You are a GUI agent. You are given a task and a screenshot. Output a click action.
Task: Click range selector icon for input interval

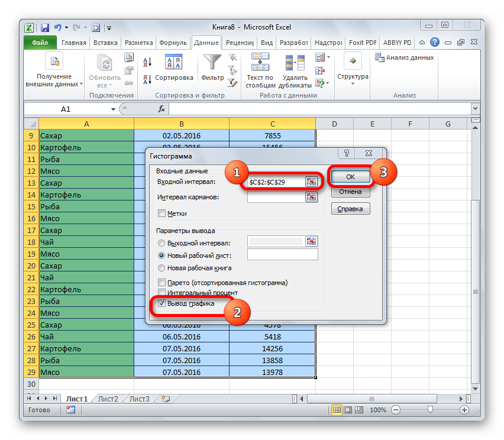click(x=312, y=182)
